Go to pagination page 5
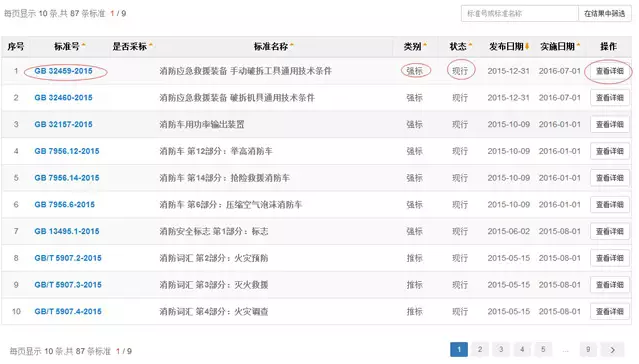The image size is (639, 364). point(543,349)
